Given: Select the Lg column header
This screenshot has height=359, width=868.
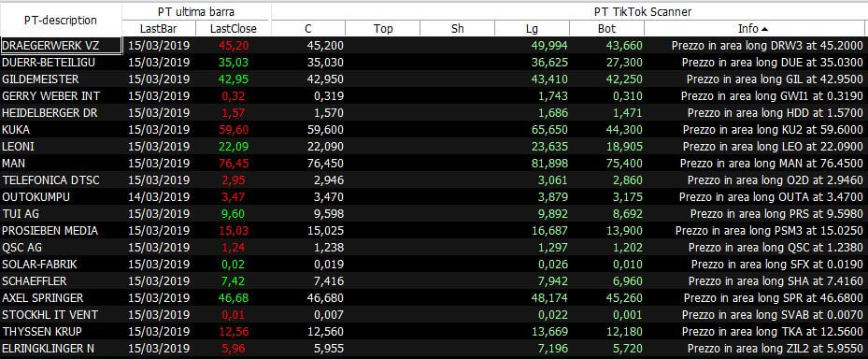Looking at the screenshot, I should point(532,29).
